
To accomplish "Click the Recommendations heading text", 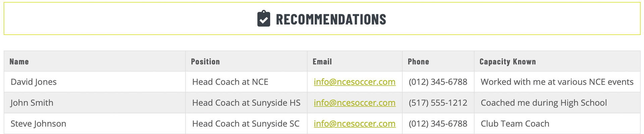I will tap(331, 19).
